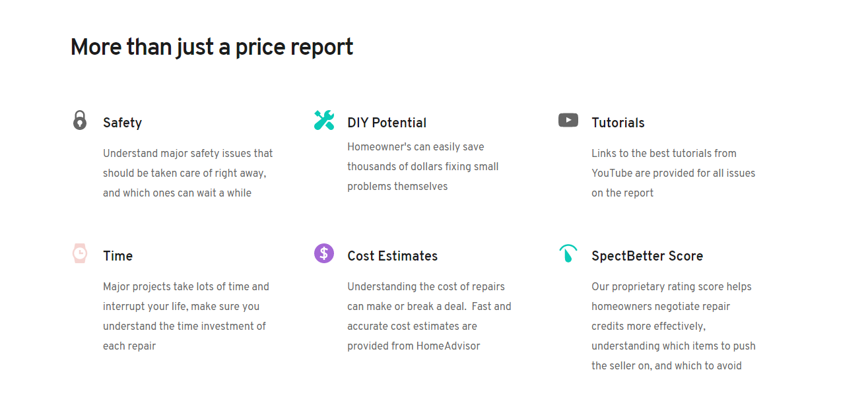Click the padlock Safety icon

coord(80,121)
